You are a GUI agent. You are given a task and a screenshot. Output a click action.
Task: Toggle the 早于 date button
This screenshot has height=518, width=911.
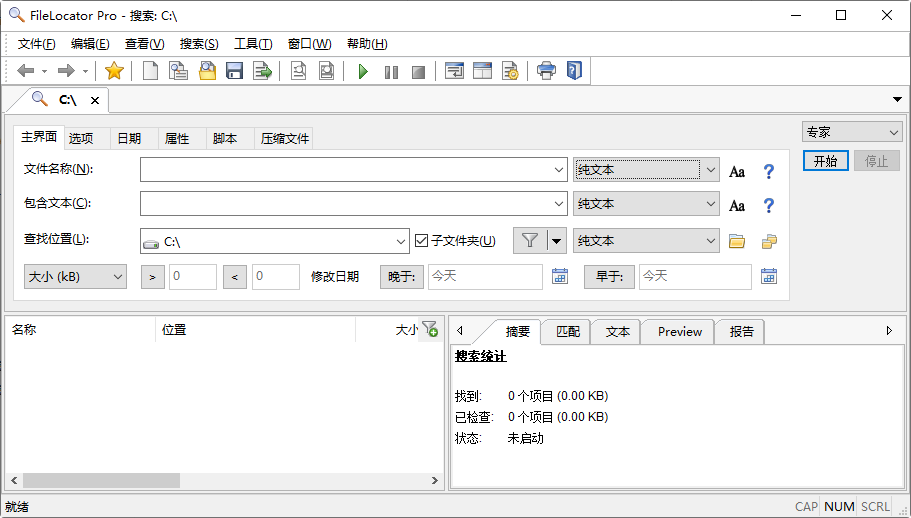[609, 277]
